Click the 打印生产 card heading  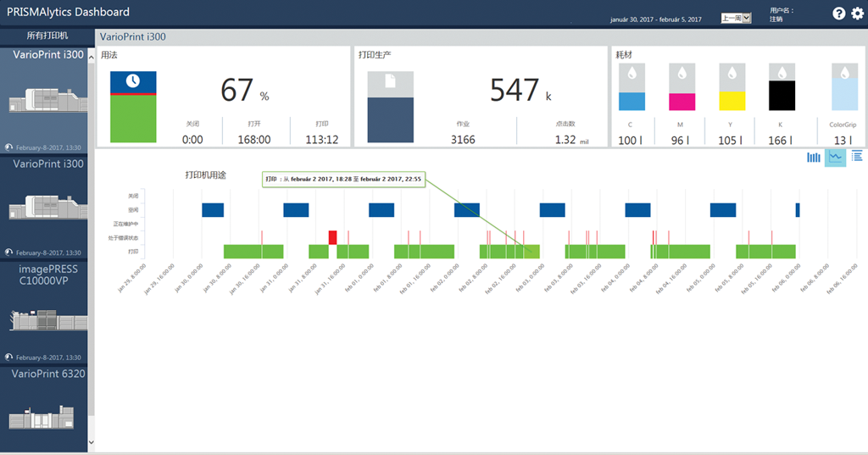[375, 55]
